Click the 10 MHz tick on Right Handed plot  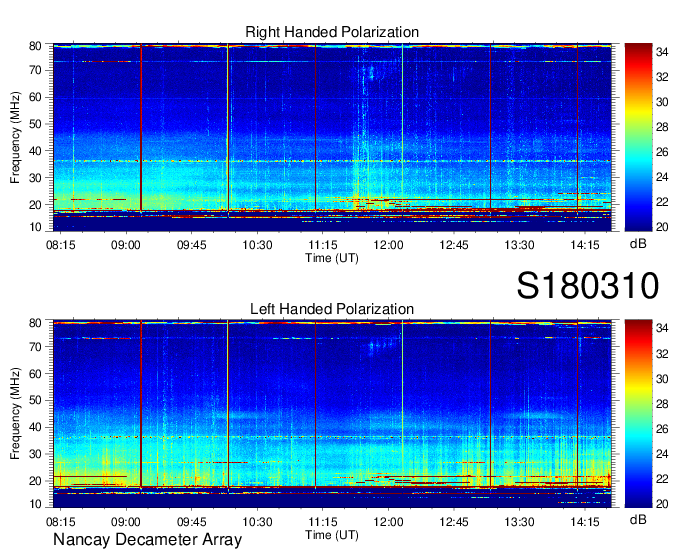coord(35,227)
